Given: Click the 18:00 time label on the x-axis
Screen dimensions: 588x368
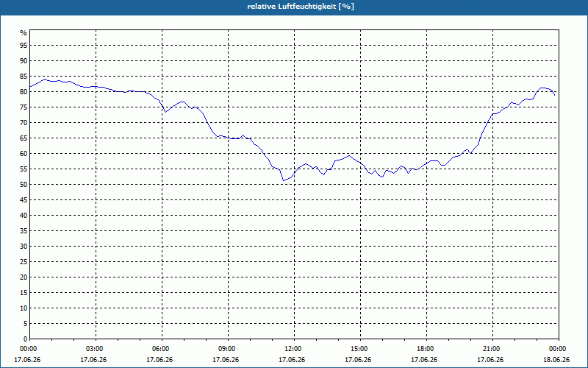Looking at the screenshot, I should tap(427, 349).
